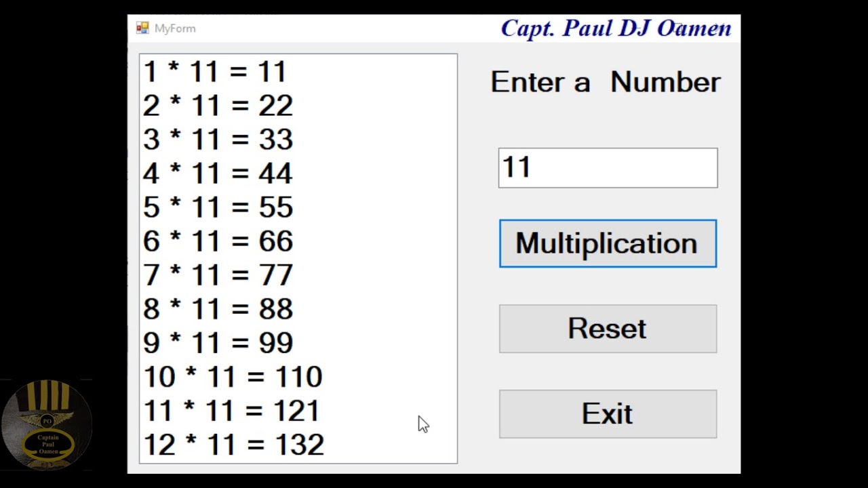Focus the number input field containing 11

[x=608, y=167]
